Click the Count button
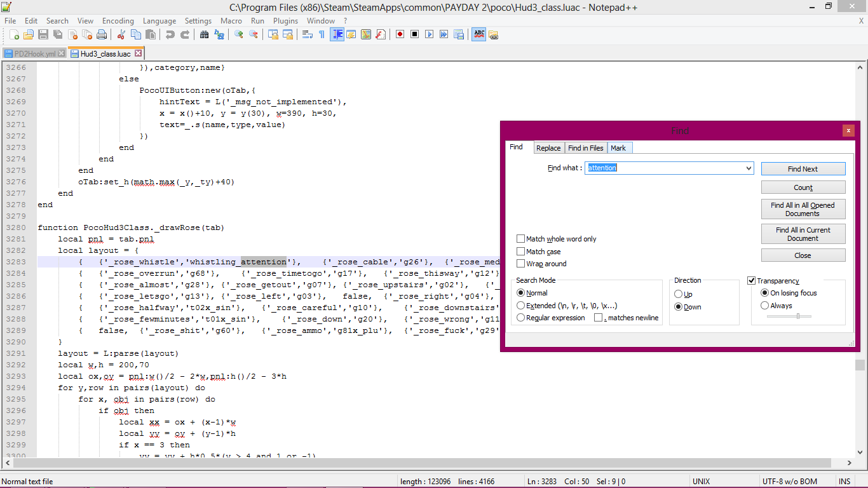The width and height of the screenshot is (868, 488). pos(803,187)
